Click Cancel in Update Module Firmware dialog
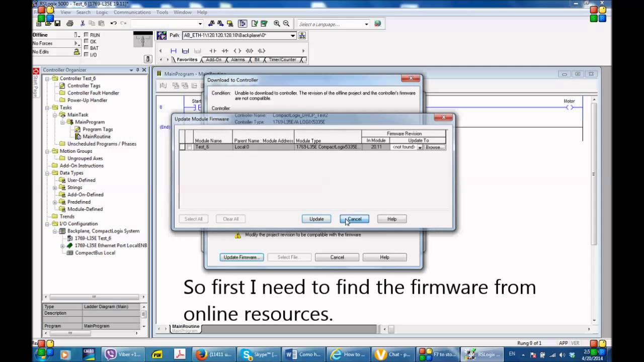Image resolution: width=644 pixels, height=362 pixels. 354,219
